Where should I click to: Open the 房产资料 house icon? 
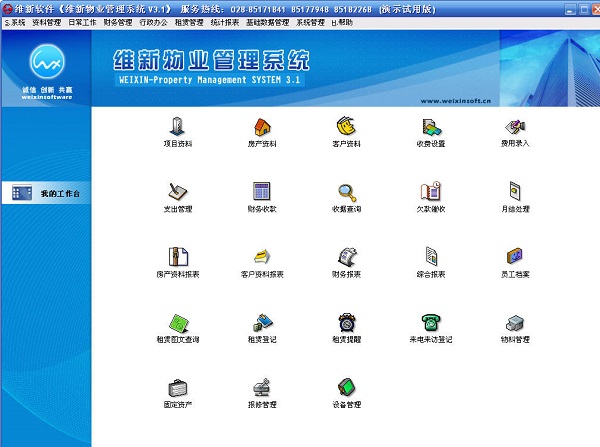(262, 127)
